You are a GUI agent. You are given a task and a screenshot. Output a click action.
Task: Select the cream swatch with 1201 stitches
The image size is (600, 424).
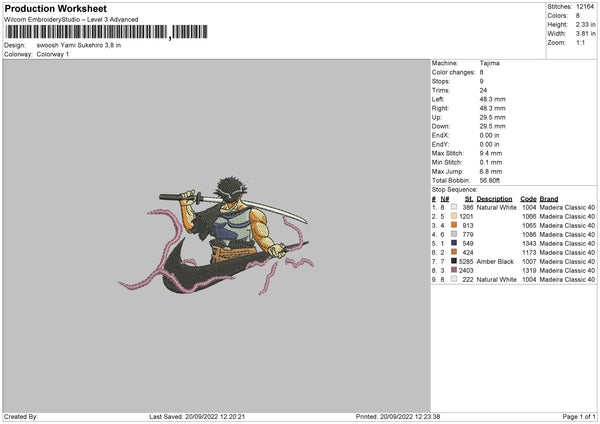(454, 216)
